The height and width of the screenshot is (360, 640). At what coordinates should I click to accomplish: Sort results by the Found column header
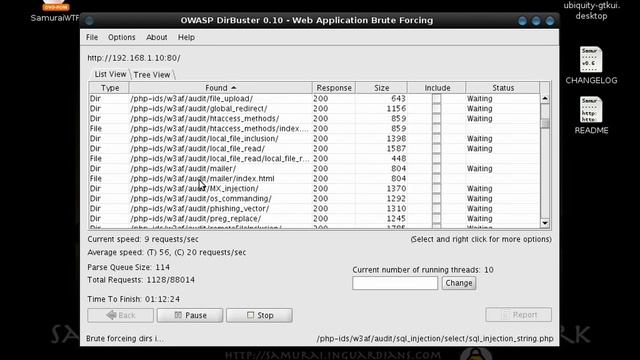[x=220, y=88]
